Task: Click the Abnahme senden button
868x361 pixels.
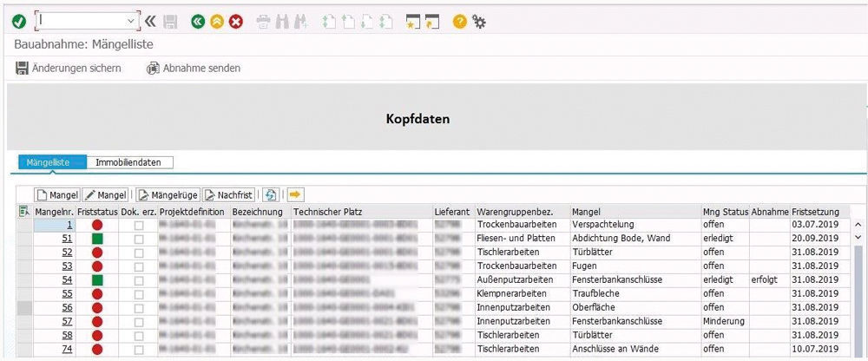Action: click(194, 68)
